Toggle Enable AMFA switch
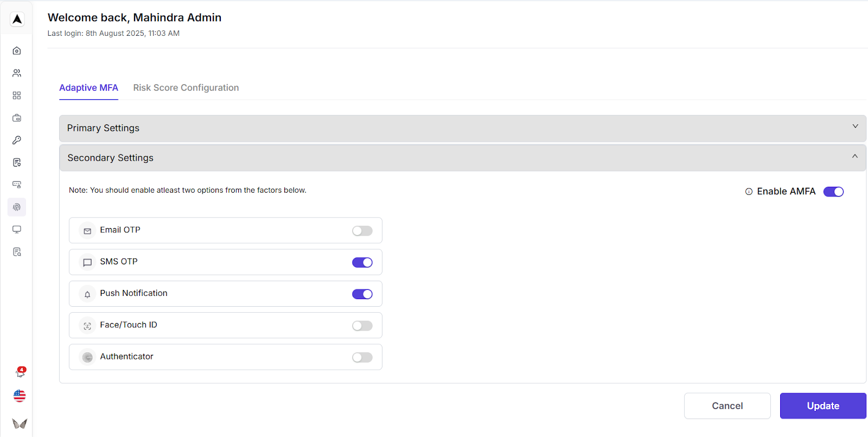The height and width of the screenshot is (437, 868). click(x=833, y=192)
